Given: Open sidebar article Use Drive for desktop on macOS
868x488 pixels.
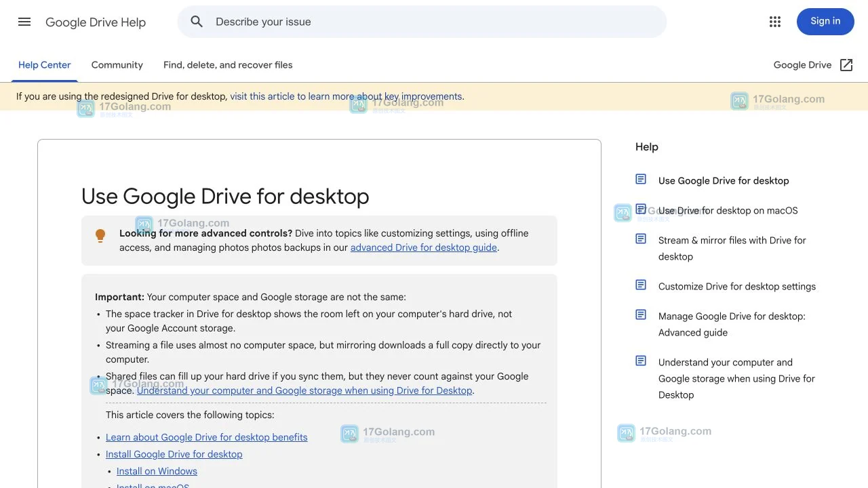Looking at the screenshot, I should point(728,210).
